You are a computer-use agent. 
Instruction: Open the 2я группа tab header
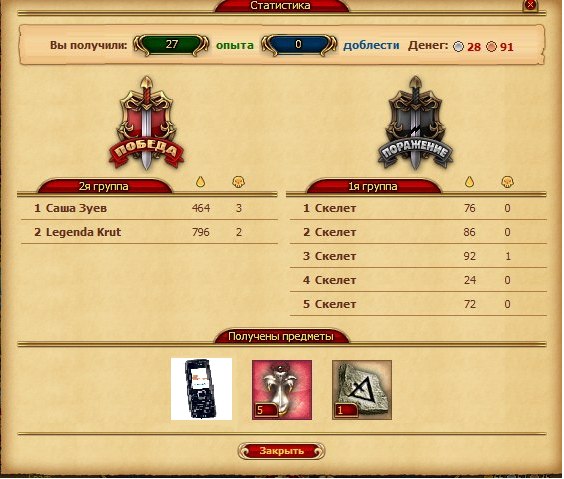[104, 186]
